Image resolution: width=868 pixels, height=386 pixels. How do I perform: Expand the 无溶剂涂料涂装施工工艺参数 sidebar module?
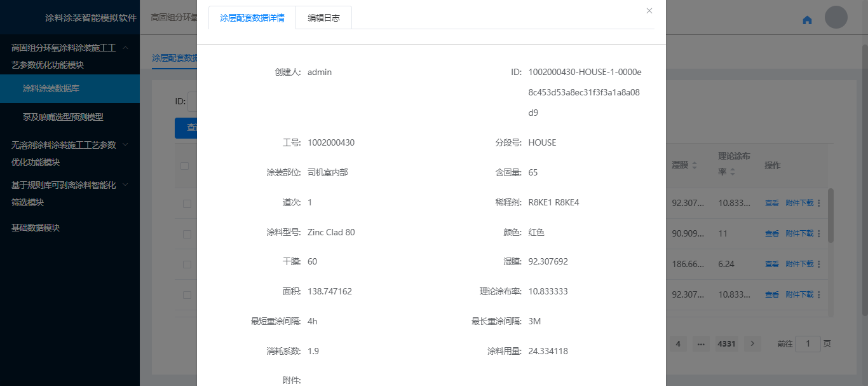125,145
